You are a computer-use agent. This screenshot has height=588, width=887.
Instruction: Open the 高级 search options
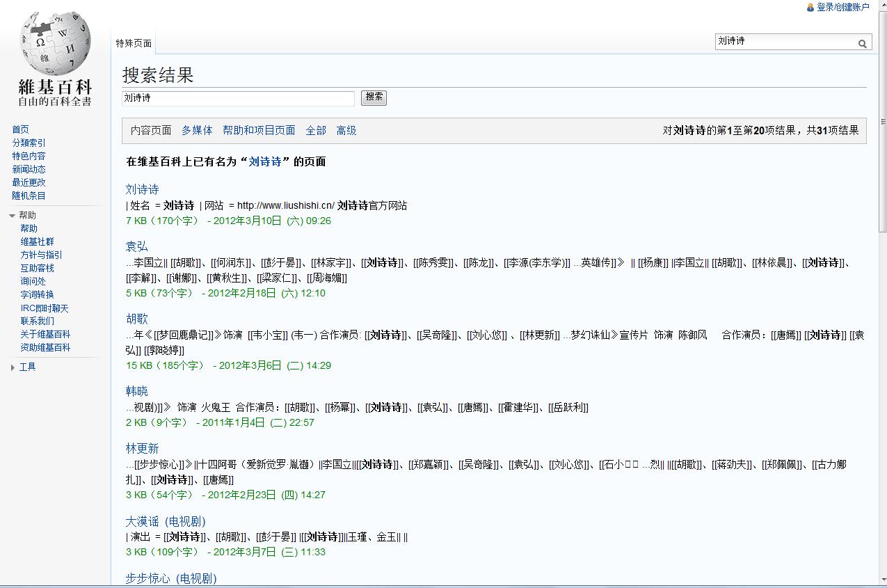pyautogui.click(x=346, y=130)
